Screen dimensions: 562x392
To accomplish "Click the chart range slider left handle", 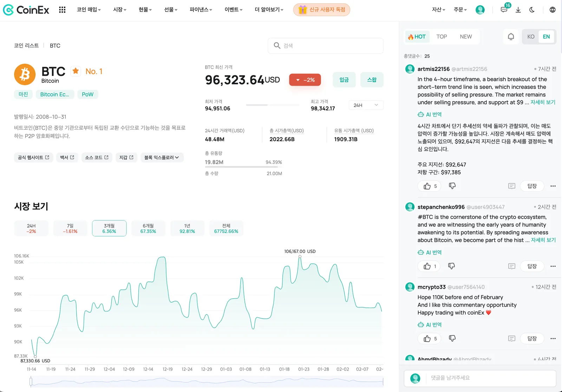I will (31, 381).
